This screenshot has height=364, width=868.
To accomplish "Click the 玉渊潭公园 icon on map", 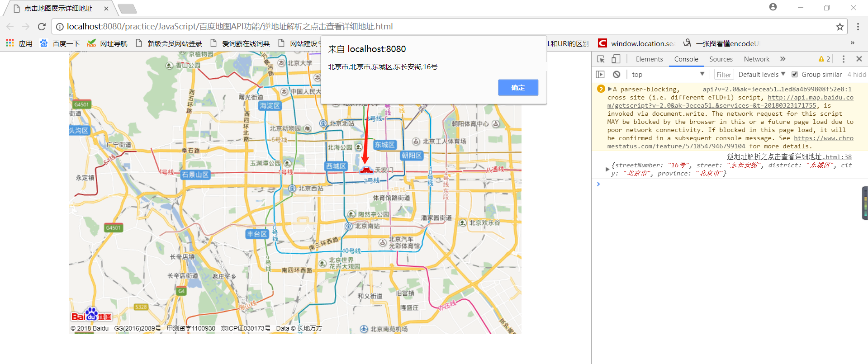I will pos(287,163).
